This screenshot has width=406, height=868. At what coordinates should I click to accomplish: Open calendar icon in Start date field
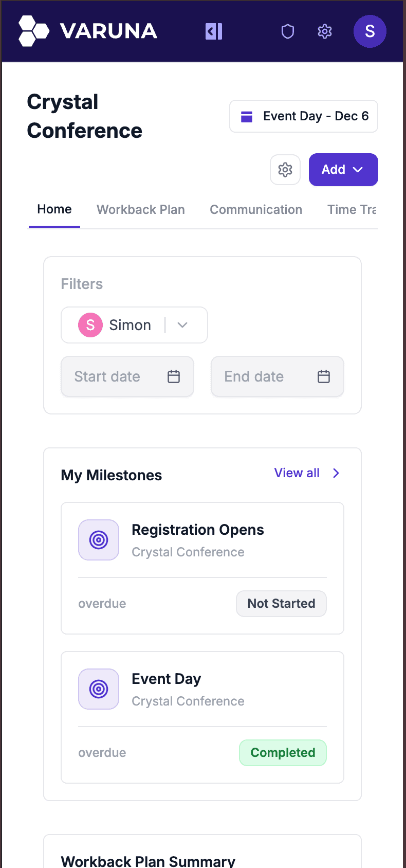tap(174, 376)
